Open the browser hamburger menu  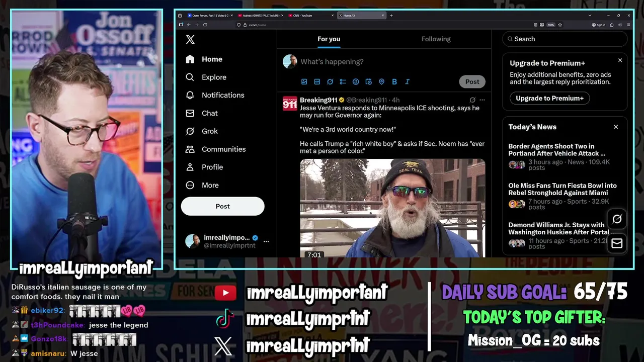coord(629,25)
